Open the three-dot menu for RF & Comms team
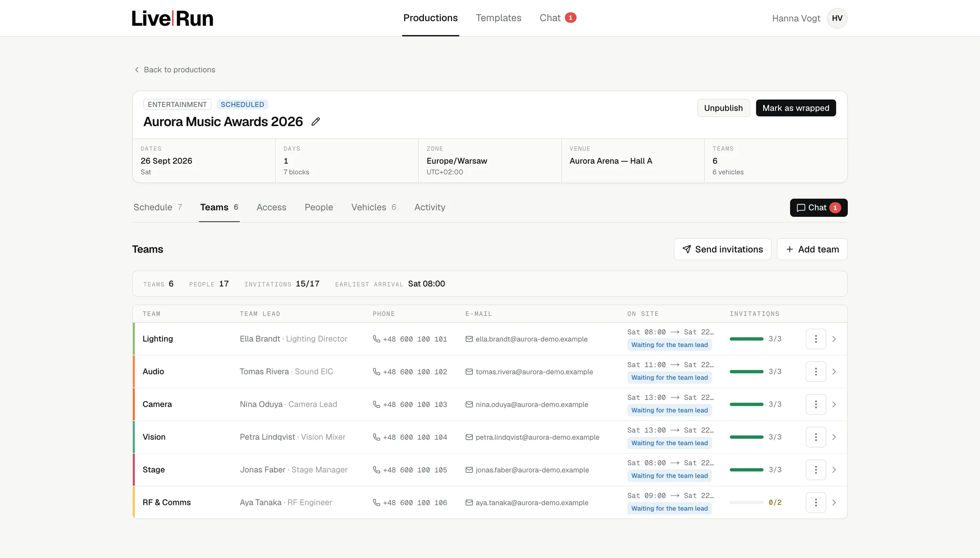Image resolution: width=980 pixels, height=558 pixels. 816,502
